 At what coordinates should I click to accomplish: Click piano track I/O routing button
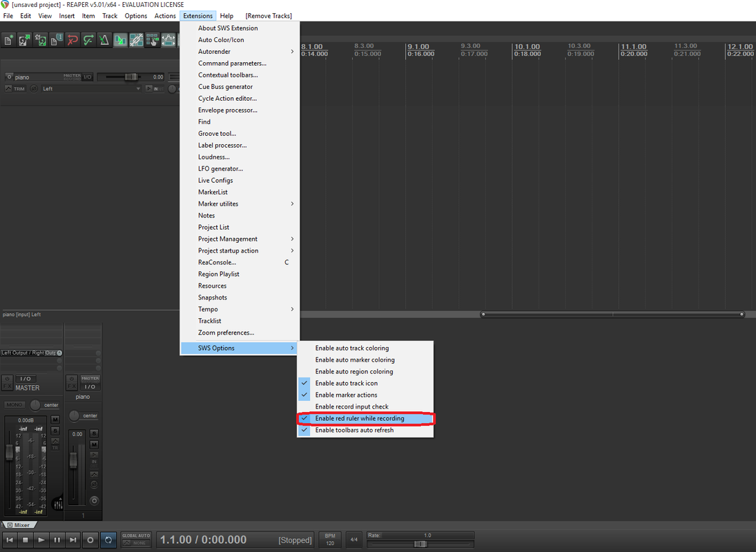coord(87,77)
